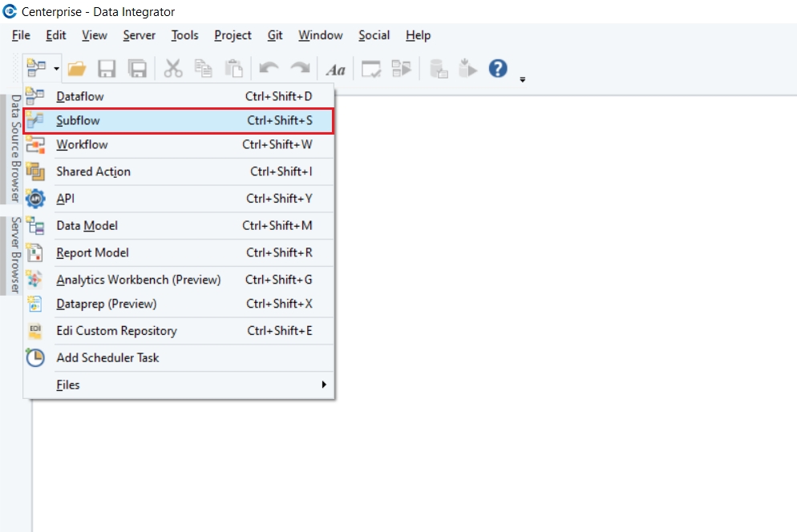
Task: Click the Cut scissors icon
Action: [173, 69]
